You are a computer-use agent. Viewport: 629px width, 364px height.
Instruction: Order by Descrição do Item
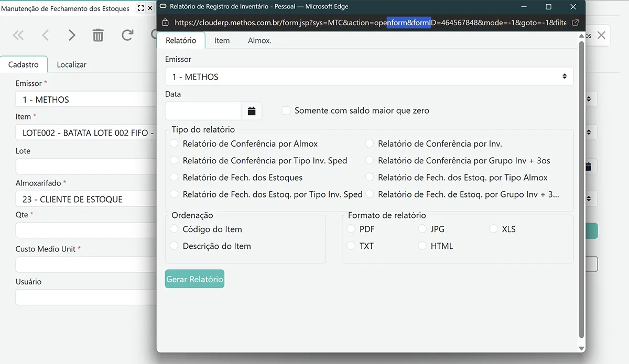click(174, 246)
